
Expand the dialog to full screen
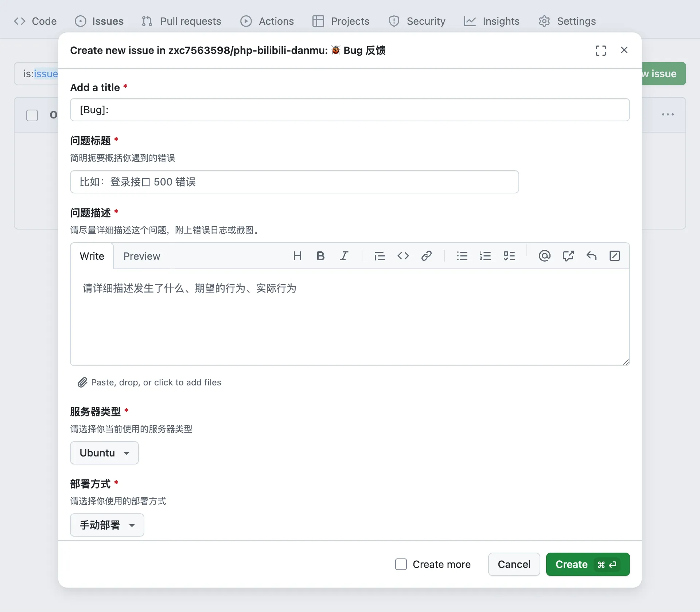[x=600, y=50]
